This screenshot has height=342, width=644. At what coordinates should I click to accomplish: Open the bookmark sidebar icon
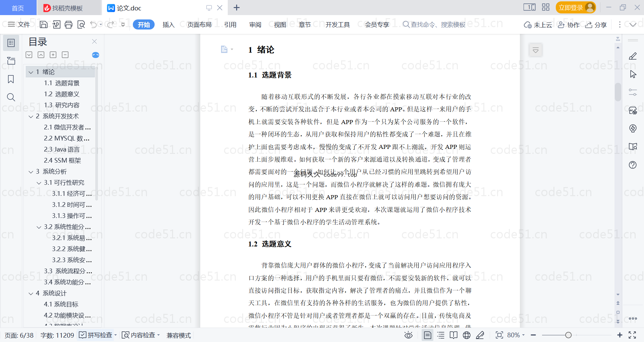coord(11,79)
